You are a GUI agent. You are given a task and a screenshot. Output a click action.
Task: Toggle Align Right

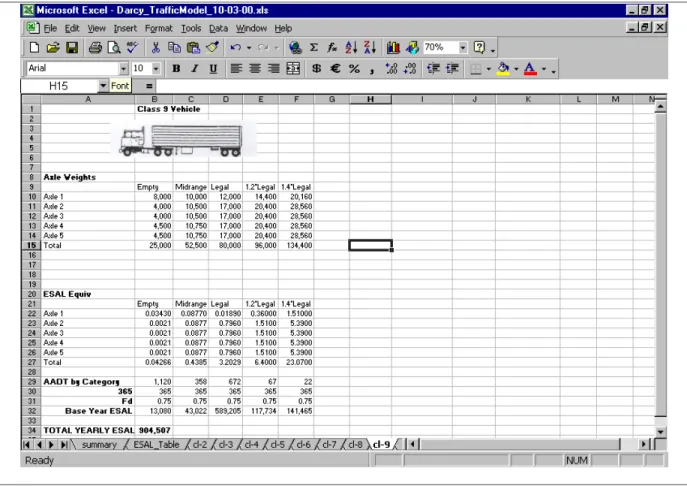(x=274, y=69)
